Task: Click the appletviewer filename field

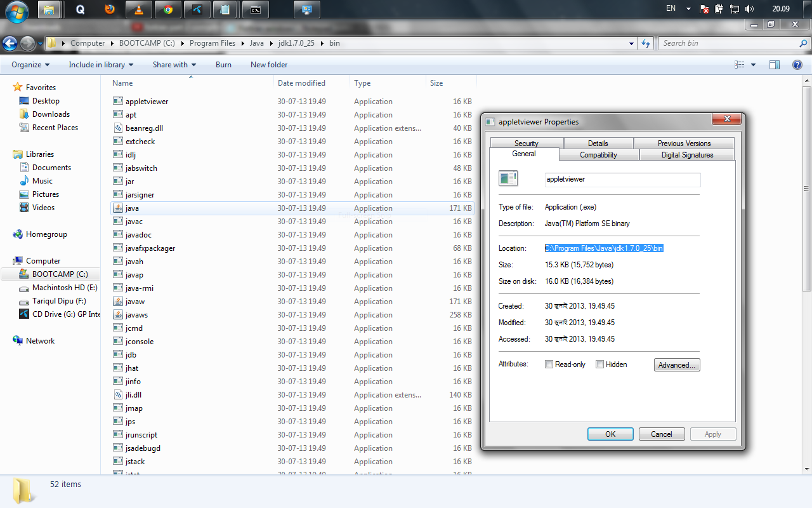Action: (x=622, y=179)
